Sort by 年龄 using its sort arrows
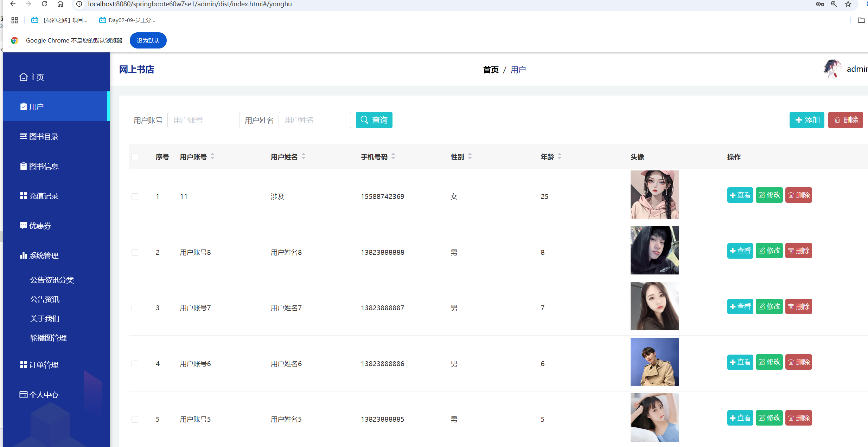 (560, 156)
